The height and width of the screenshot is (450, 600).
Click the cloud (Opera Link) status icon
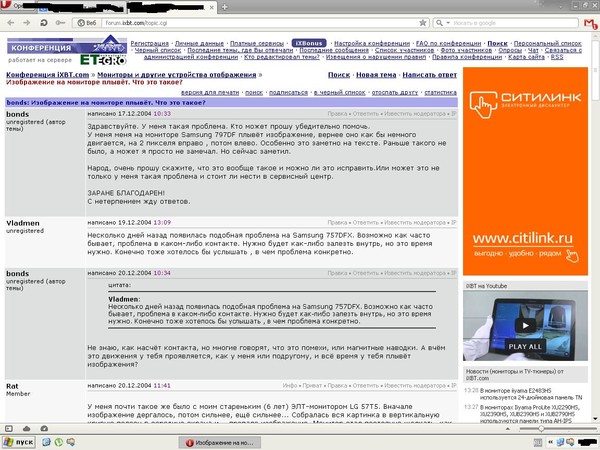pyautogui.click(x=26, y=429)
